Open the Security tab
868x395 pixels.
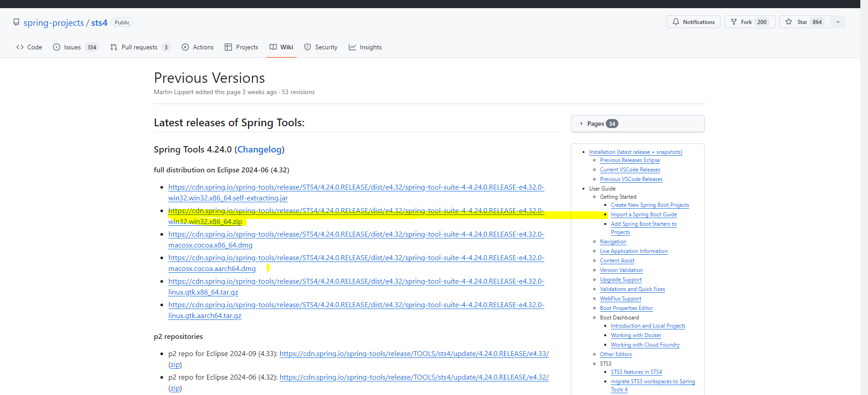point(321,47)
